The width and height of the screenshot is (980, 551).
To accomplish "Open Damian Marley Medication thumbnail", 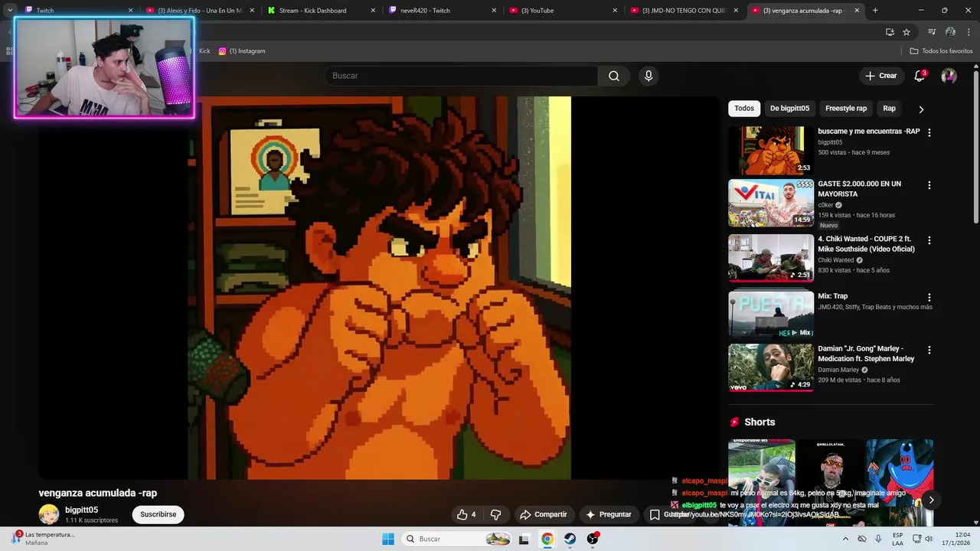I will (770, 367).
